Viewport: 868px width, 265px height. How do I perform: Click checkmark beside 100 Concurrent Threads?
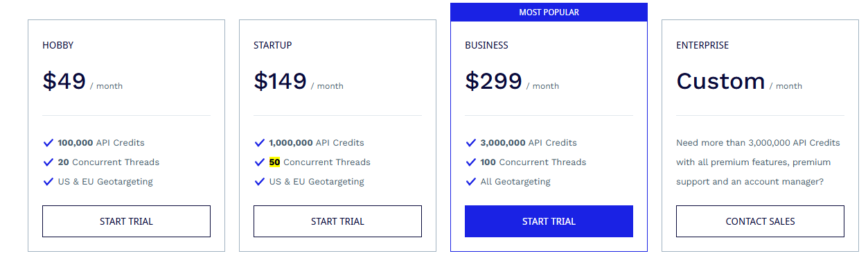point(470,162)
